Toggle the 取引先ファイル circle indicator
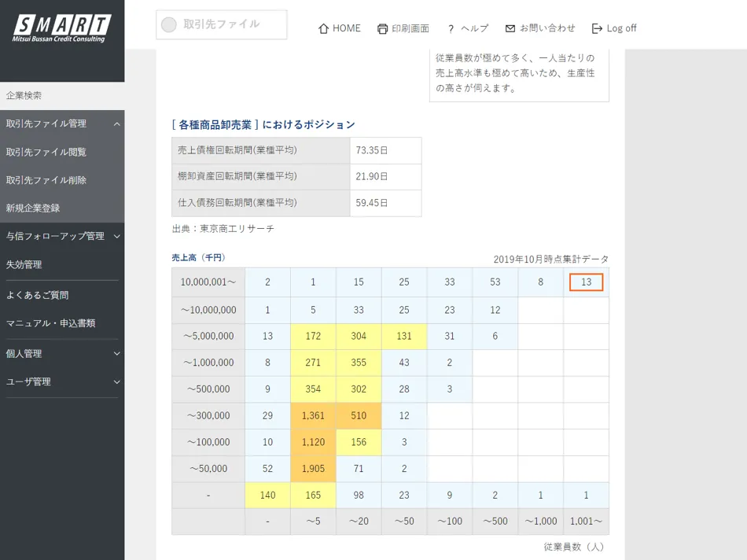 click(169, 25)
